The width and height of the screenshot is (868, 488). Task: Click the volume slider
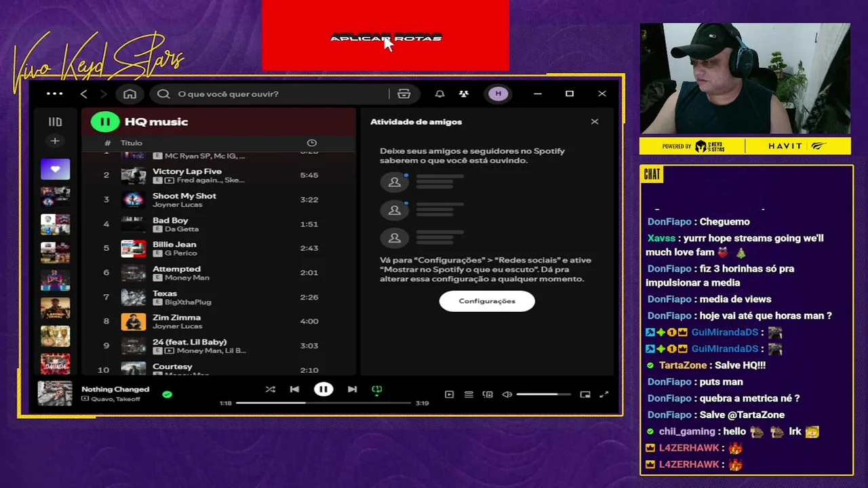[545, 394]
